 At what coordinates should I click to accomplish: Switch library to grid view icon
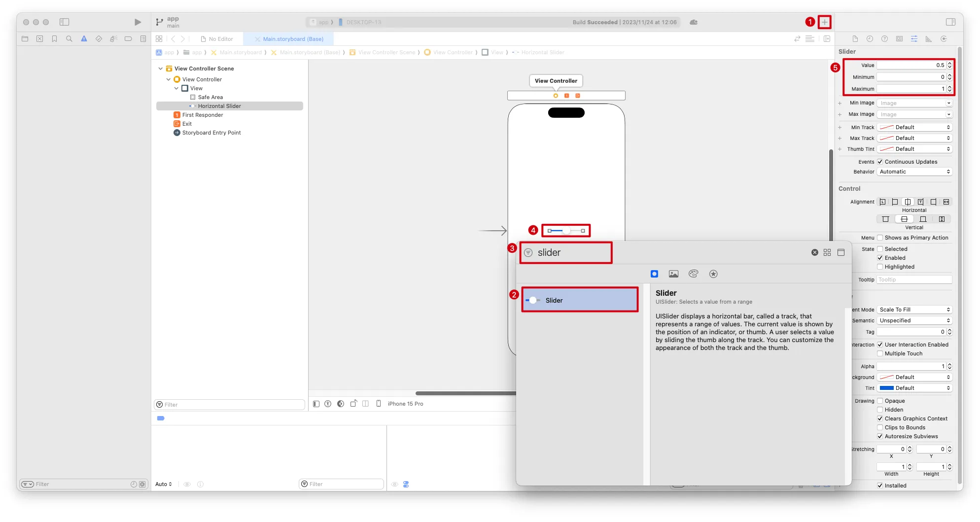827,252
